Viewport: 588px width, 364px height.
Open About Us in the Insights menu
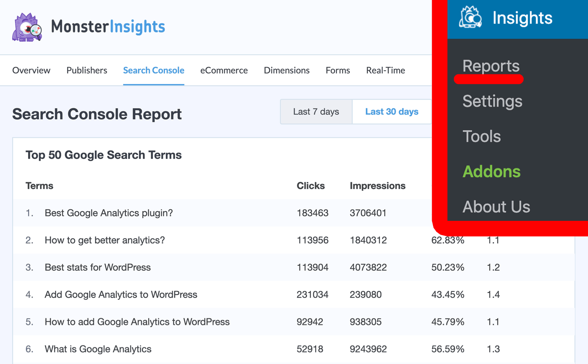496,207
